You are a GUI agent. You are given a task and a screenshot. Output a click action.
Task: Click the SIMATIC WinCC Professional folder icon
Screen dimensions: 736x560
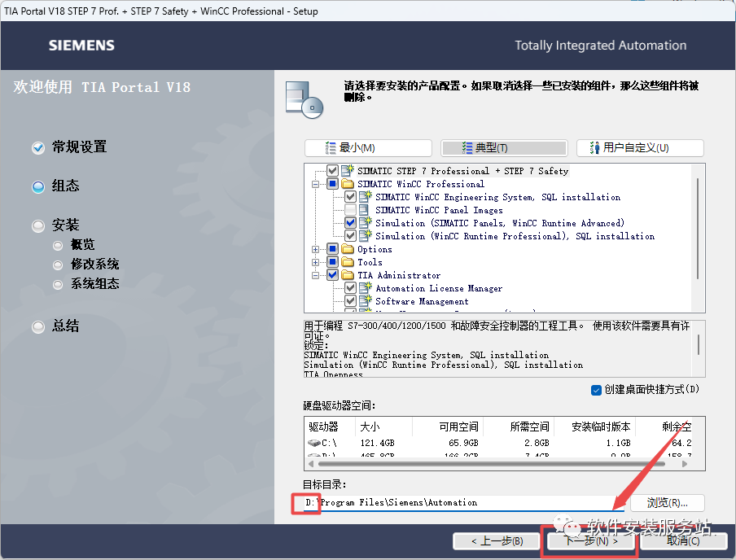point(348,183)
